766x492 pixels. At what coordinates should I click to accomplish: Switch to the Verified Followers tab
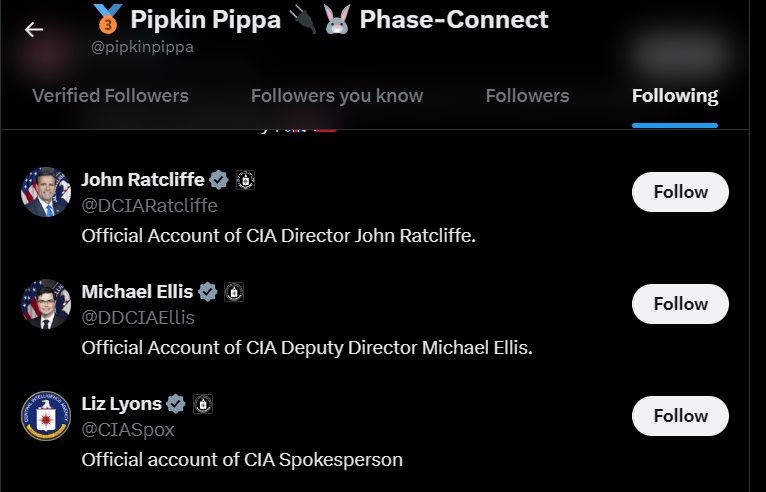tap(110, 96)
